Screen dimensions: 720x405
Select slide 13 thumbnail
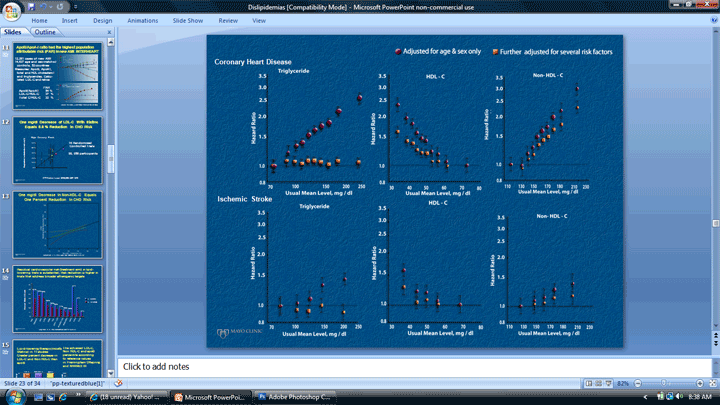57,225
